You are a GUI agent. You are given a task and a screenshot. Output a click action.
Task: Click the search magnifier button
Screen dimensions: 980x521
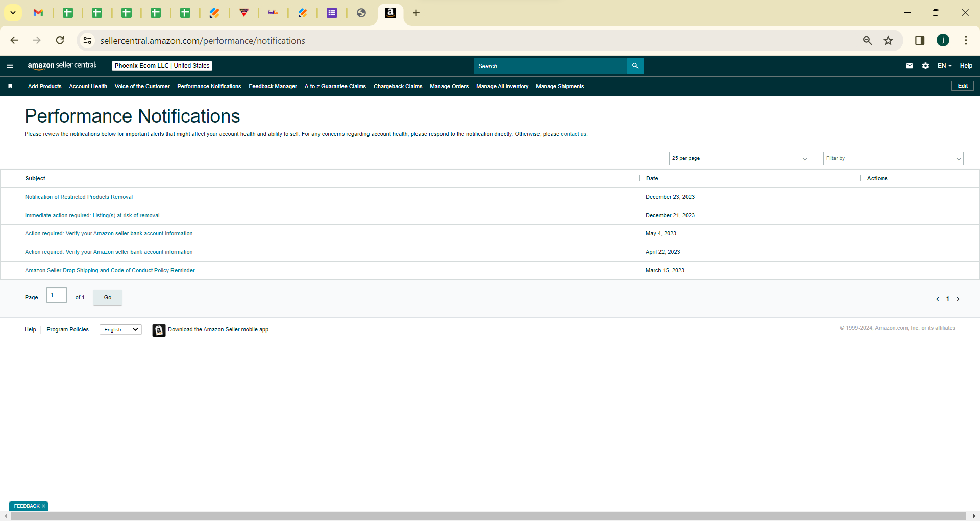pos(635,66)
